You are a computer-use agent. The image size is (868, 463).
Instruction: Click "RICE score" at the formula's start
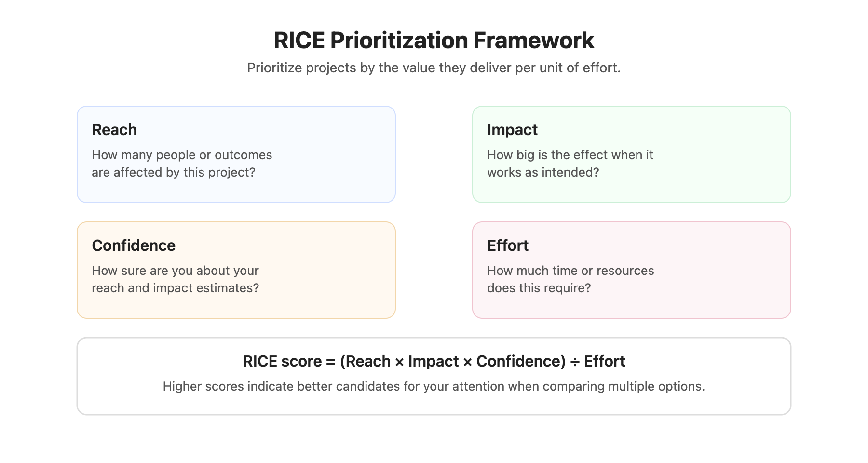tap(282, 361)
